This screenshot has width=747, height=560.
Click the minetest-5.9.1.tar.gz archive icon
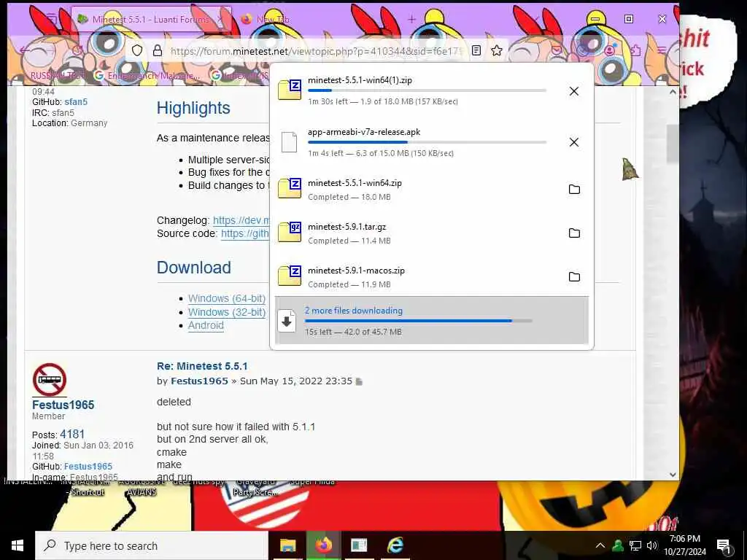[290, 233]
